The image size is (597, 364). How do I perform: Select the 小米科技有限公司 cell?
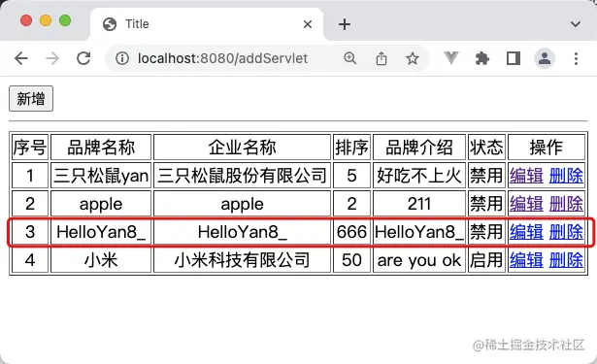pyautogui.click(x=242, y=260)
